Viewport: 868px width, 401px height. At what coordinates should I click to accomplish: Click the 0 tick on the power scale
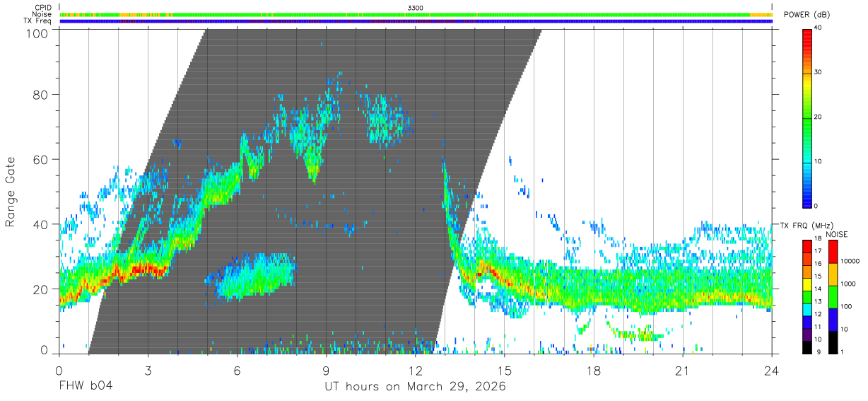click(x=816, y=206)
